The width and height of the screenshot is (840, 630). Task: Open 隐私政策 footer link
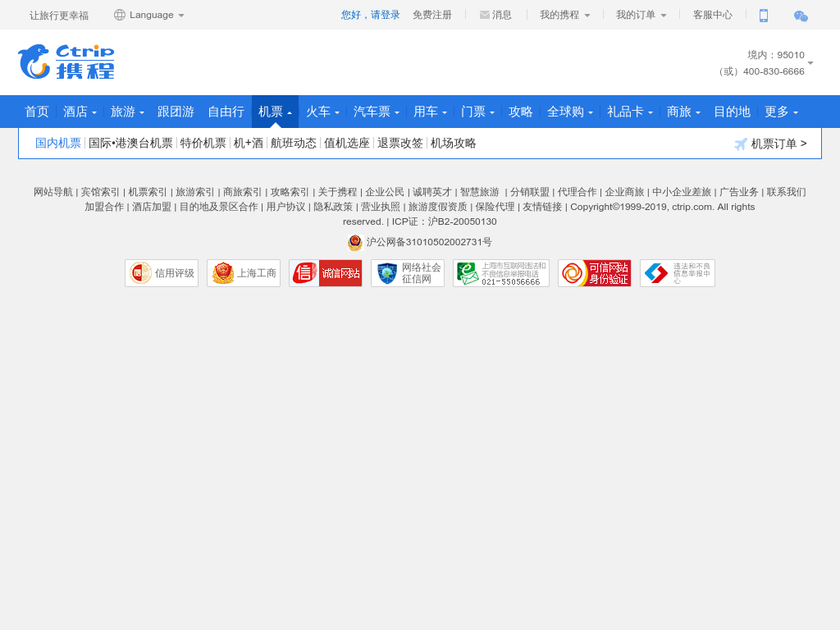pos(333,207)
